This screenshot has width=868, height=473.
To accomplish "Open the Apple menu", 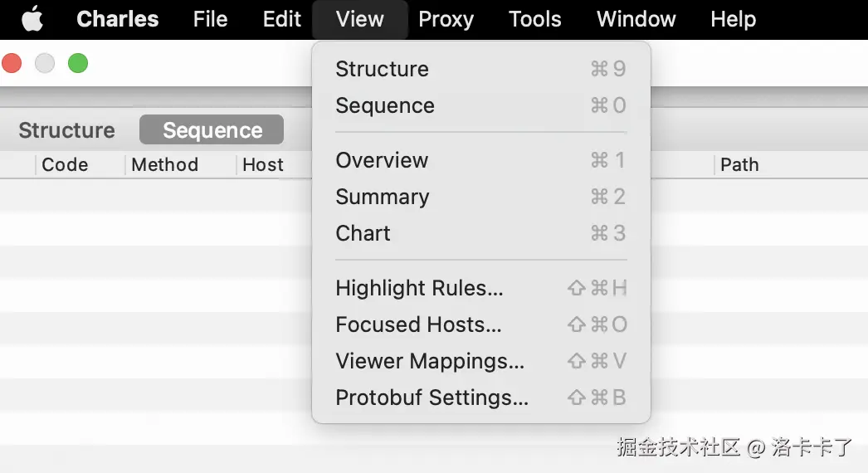I will (32, 19).
